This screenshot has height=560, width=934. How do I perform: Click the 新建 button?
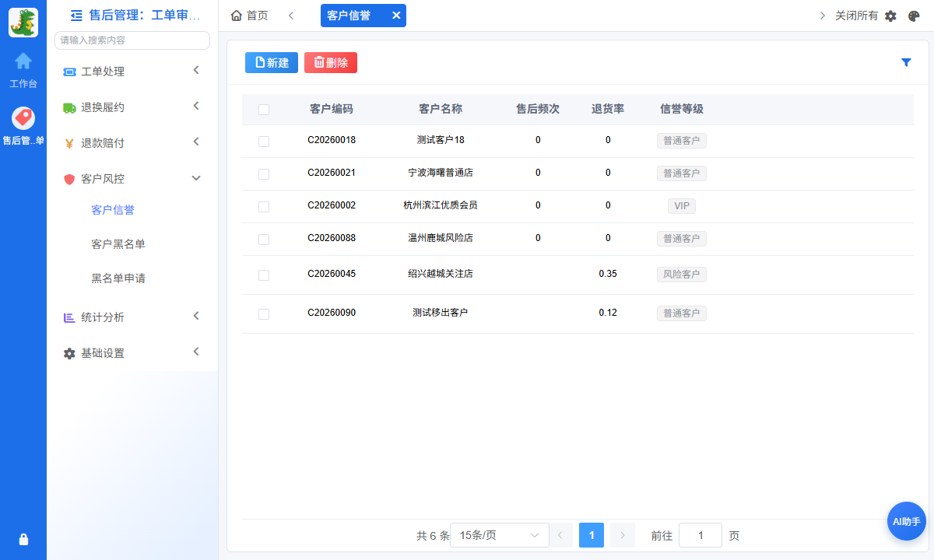coord(272,63)
